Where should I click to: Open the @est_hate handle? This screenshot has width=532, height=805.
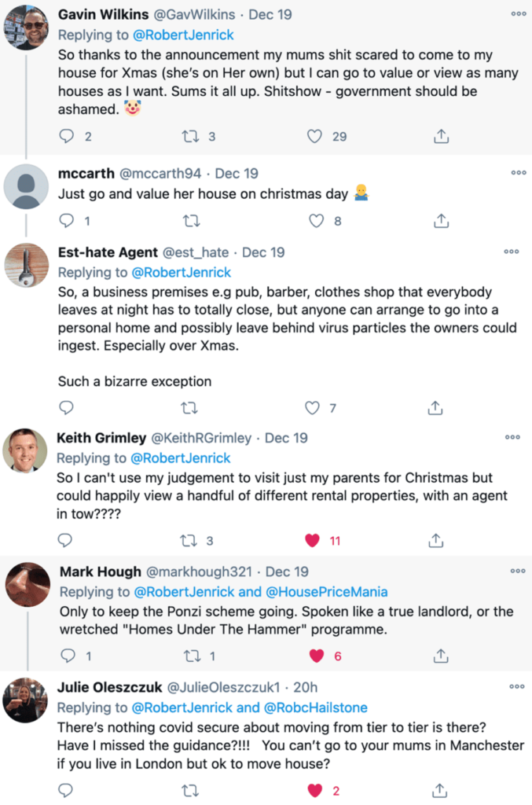point(196,252)
